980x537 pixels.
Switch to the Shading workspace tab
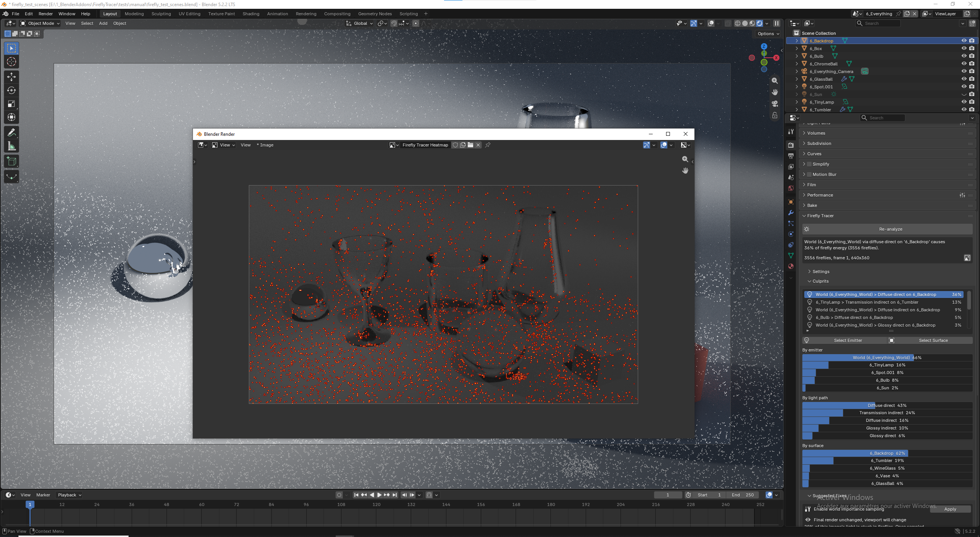pos(251,14)
